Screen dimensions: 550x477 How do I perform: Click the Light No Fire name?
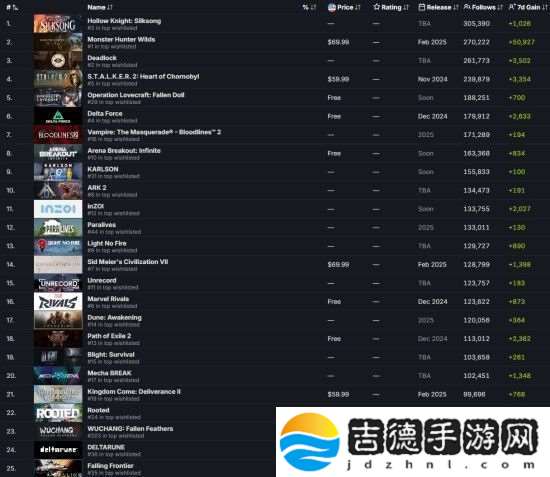click(107, 243)
